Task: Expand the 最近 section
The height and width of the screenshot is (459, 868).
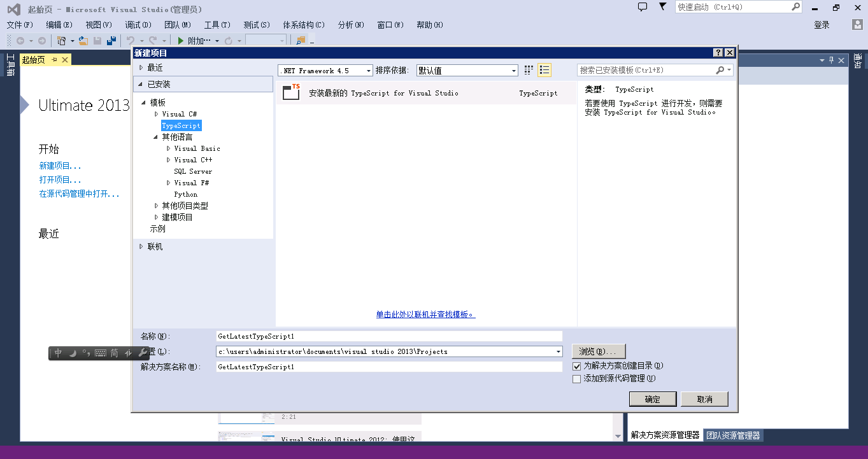Action: (x=141, y=67)
